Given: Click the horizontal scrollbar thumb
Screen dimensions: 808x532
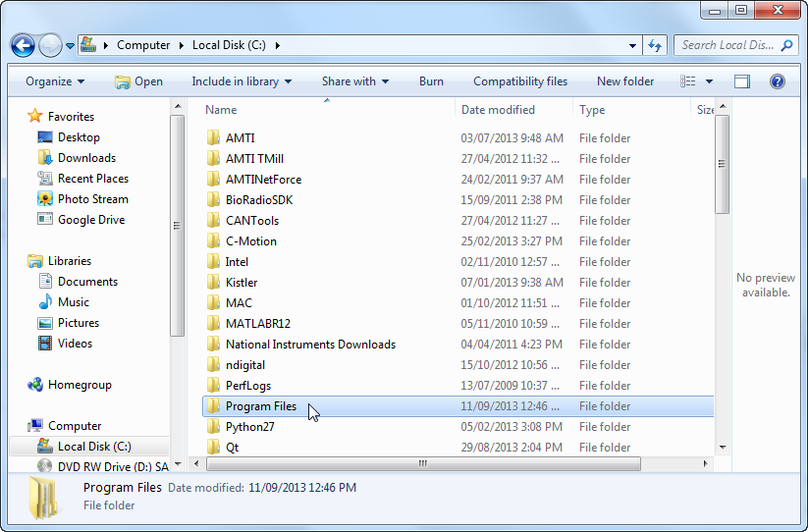Looking at the screenshot, I should 423,463.
